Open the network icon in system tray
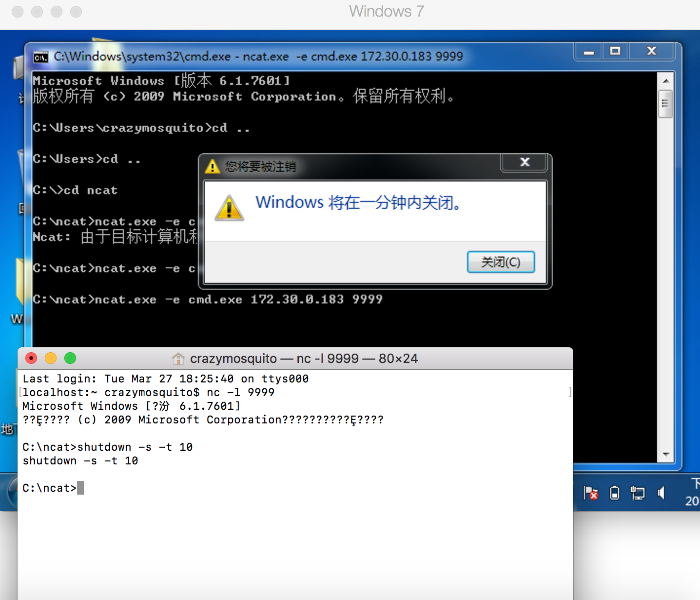 click(637, 493)
